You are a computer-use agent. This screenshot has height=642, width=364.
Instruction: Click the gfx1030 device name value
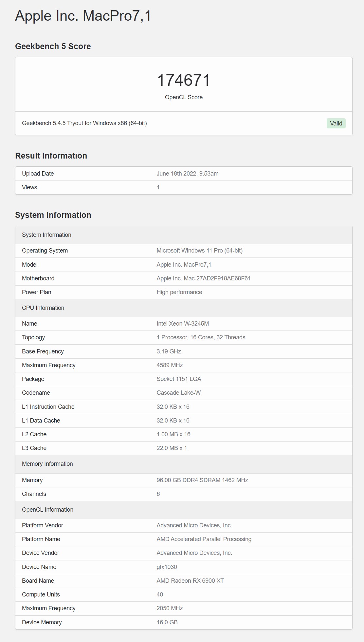pyautogui.click(x=167, y=567)
